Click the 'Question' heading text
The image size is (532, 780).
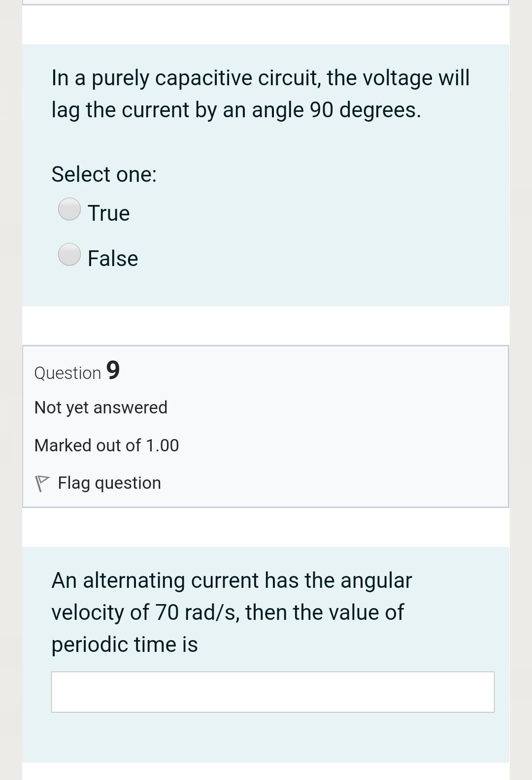68,373
